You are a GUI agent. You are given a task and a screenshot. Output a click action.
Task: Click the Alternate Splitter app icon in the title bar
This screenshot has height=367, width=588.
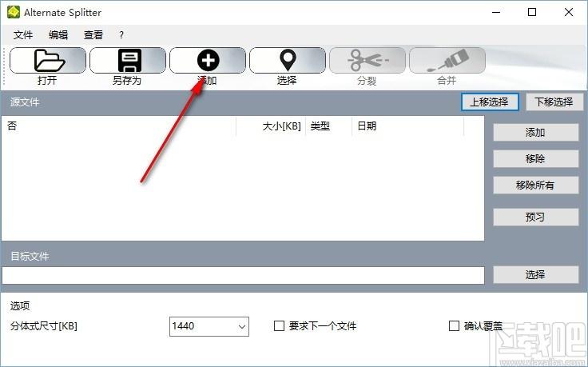(x=13, y=12)
